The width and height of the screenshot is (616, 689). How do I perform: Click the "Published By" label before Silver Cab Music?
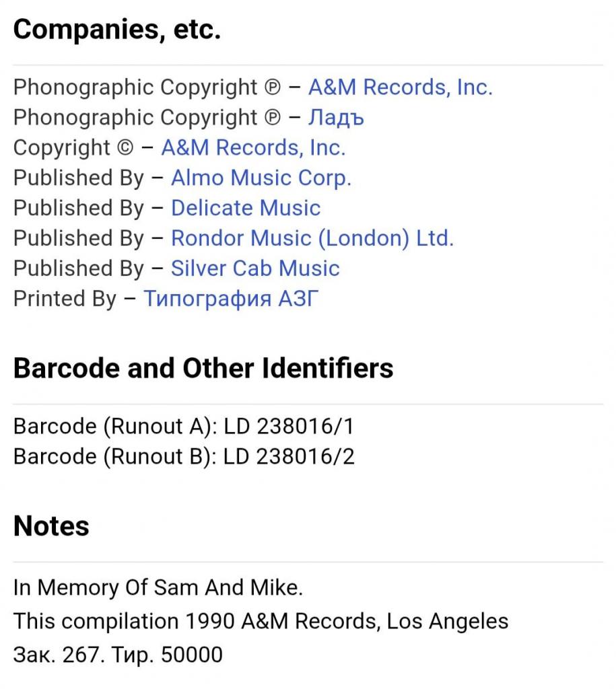pyautogui.click(x=78, y=268)
